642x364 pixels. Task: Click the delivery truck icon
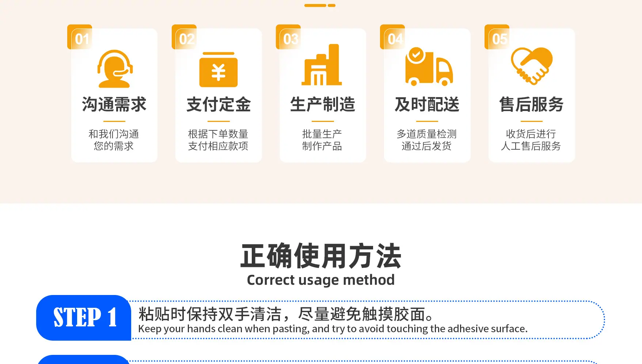pyautogui.click(x=429, y=66)
